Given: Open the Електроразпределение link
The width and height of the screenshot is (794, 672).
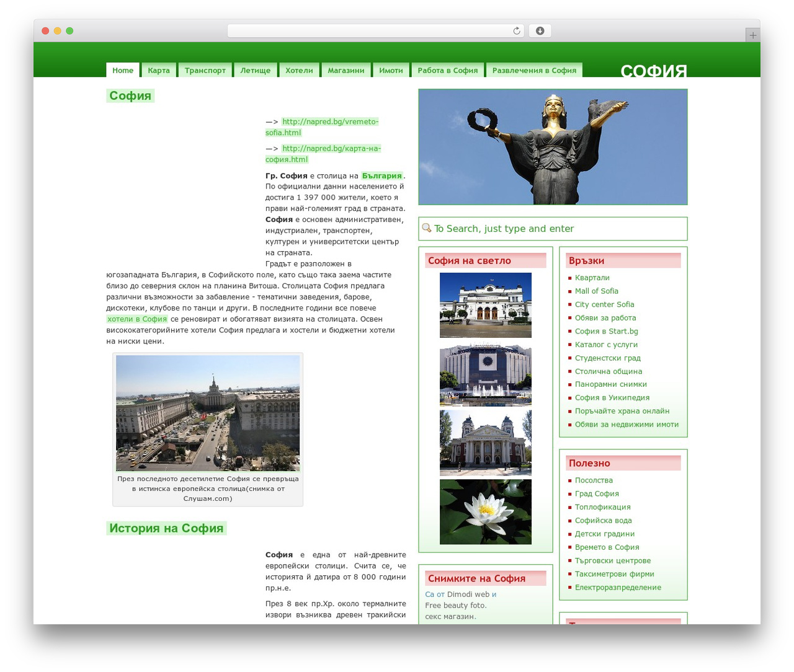Looking at the screenshot, I should click(x=618, y=588).
